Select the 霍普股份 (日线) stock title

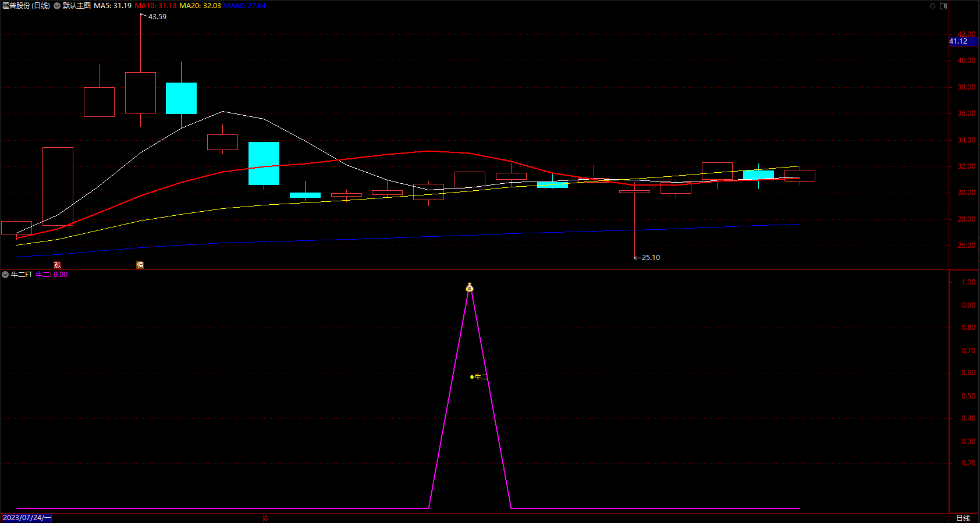pos(26,6)
